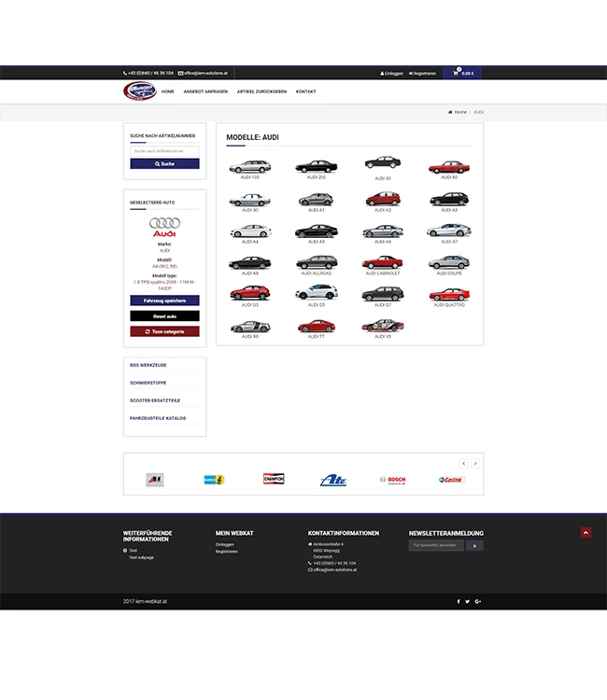Open the AUDI COUPE model
The width and height of the screenshot is (607, 700).
449,262
